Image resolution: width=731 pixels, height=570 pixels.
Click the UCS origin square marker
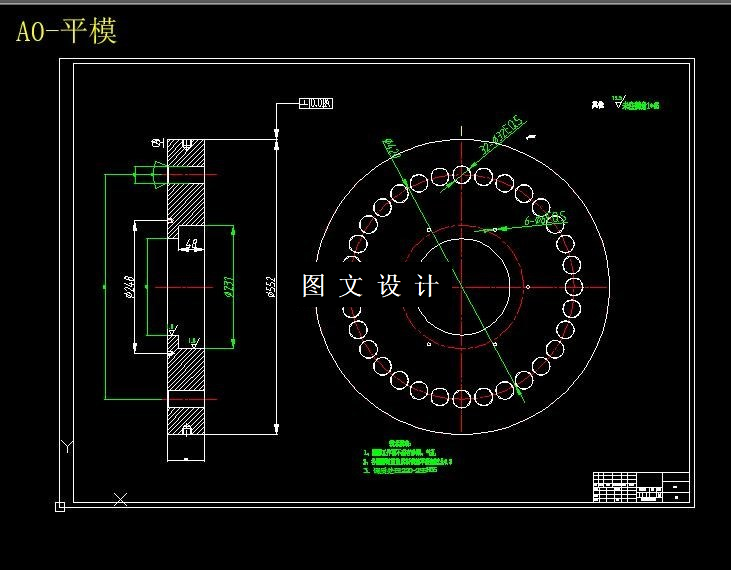60,507
